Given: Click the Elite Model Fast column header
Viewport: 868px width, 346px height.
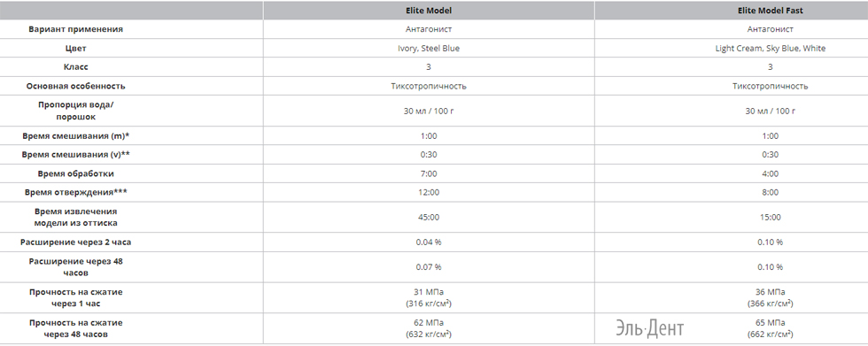Looking at the screenshot, I should (x=770, y=11).
